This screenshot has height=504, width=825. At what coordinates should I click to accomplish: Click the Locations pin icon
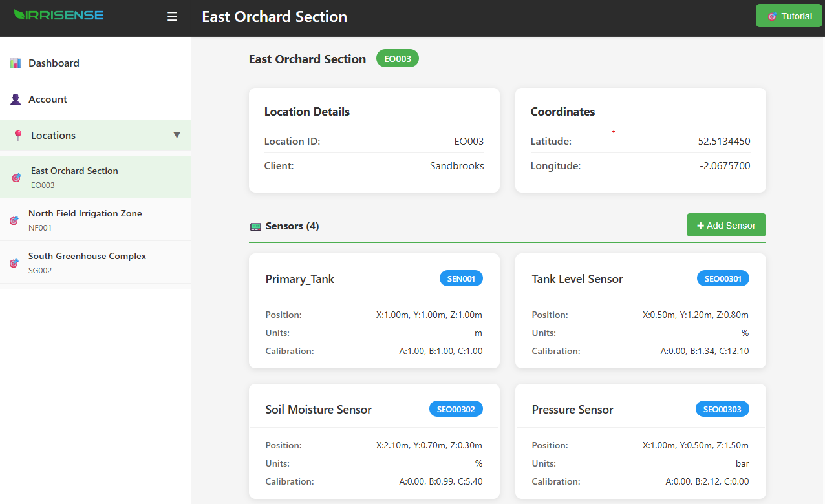point(17,135)
